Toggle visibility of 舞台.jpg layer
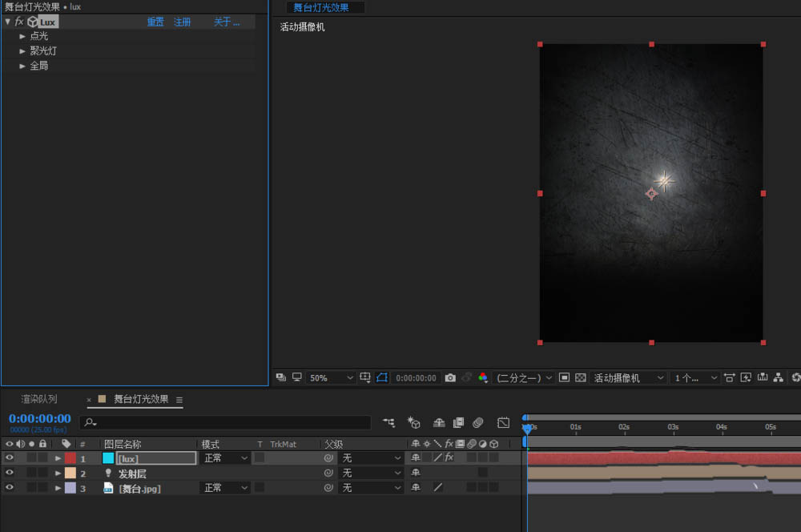 (10, 487)
